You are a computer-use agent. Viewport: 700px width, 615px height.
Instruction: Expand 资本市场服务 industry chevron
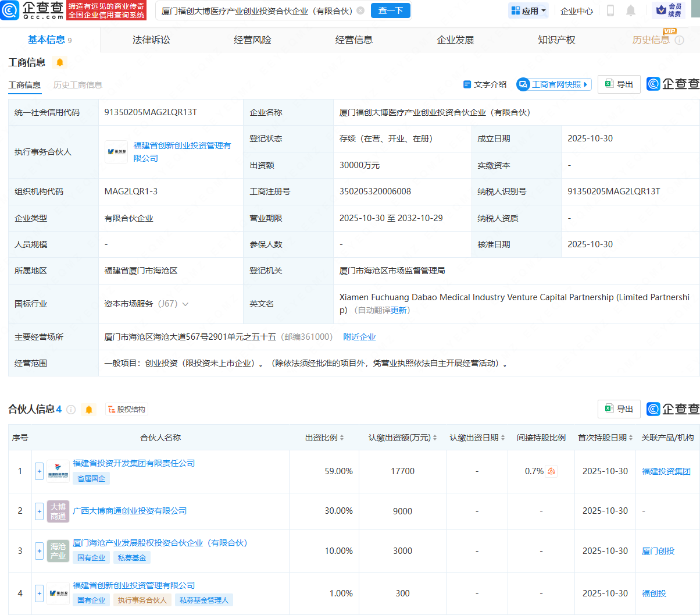(185, 304)
